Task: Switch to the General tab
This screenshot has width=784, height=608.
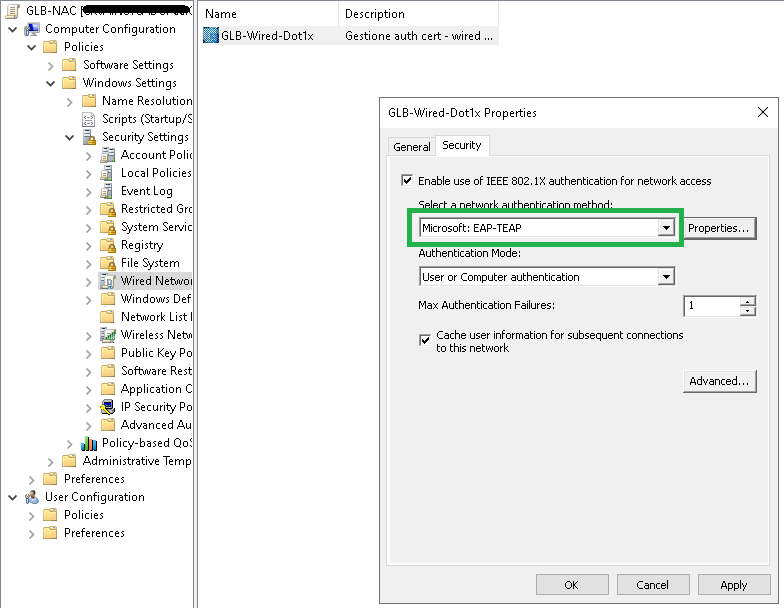Action: click(412, 146)
